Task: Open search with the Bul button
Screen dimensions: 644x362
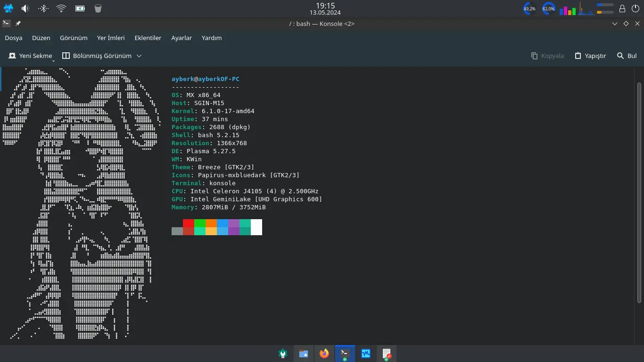Action: pyautogui.click(x=627, y=56)
